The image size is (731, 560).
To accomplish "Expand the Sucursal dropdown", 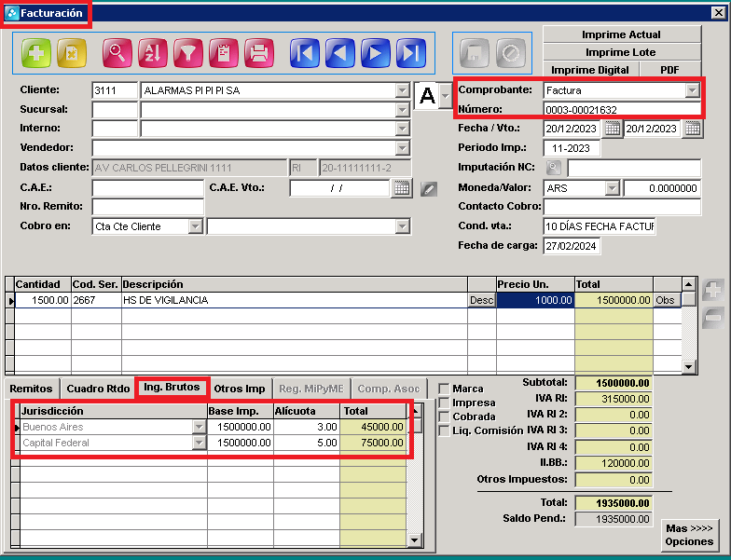I will click(402, 110).
